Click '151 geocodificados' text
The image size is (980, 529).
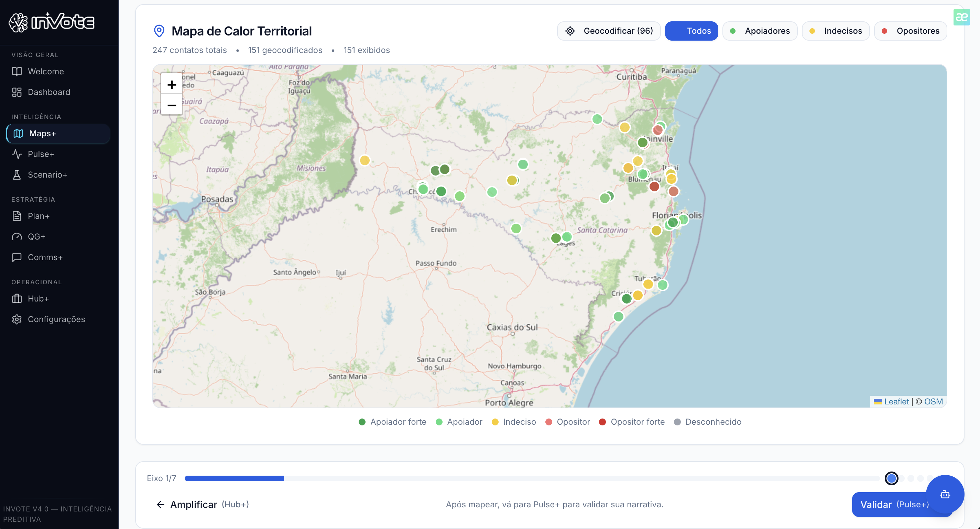(285, 50)
